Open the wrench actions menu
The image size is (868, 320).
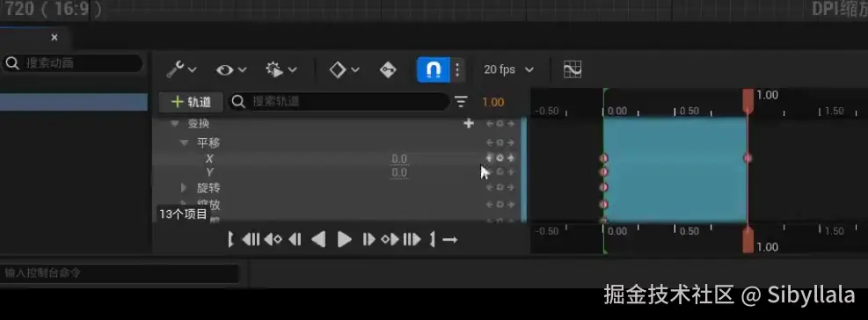(181, 69)
